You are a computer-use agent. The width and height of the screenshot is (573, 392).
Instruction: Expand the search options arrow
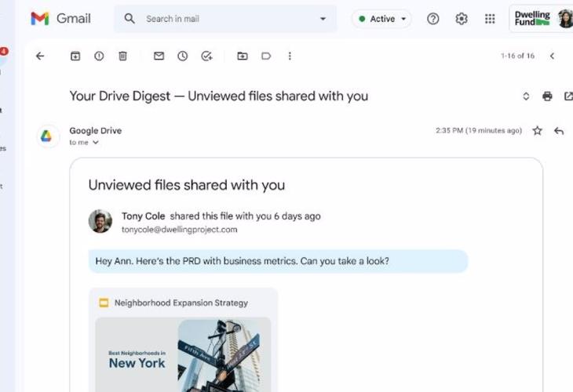323,19
